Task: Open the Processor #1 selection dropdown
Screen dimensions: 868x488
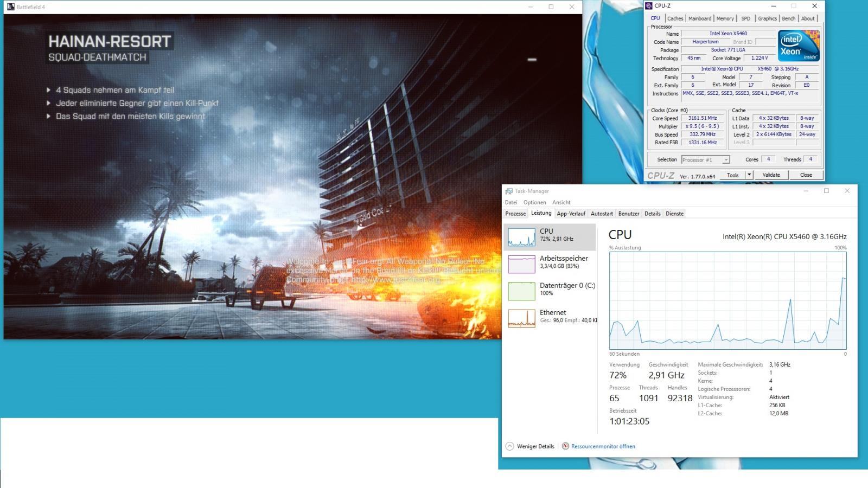Action: 705,160
